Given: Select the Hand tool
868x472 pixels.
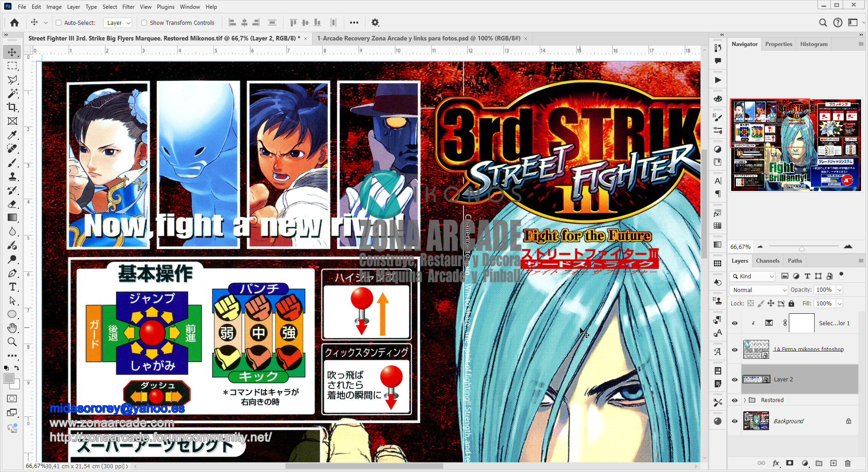Looking at the screenshot, I should coord(12,328).
